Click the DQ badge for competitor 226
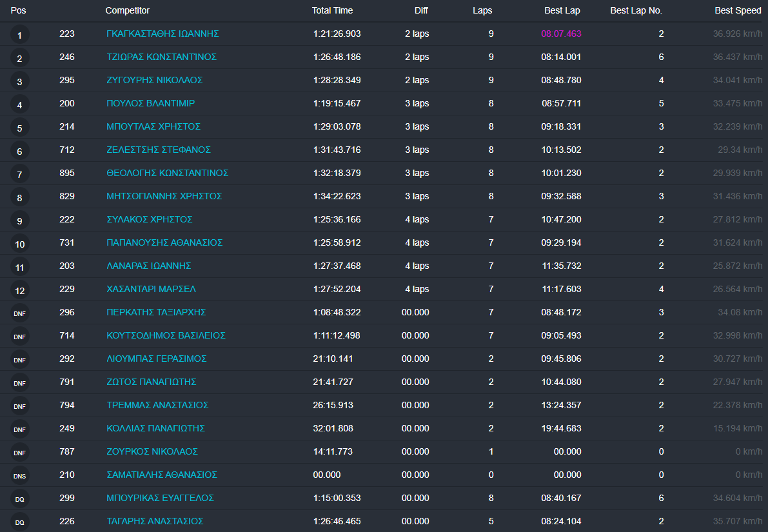The image size is (768, 532). point(19,522)
